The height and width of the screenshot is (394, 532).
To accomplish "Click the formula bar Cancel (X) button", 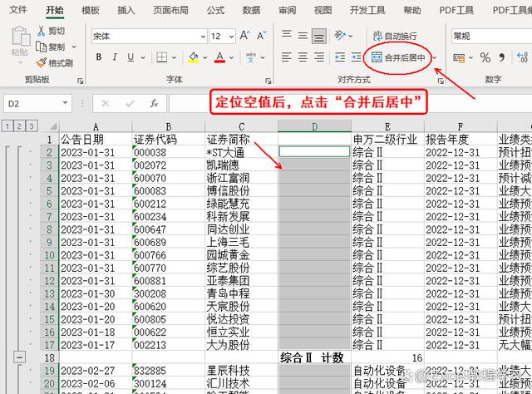I will [x=106, y=103].
